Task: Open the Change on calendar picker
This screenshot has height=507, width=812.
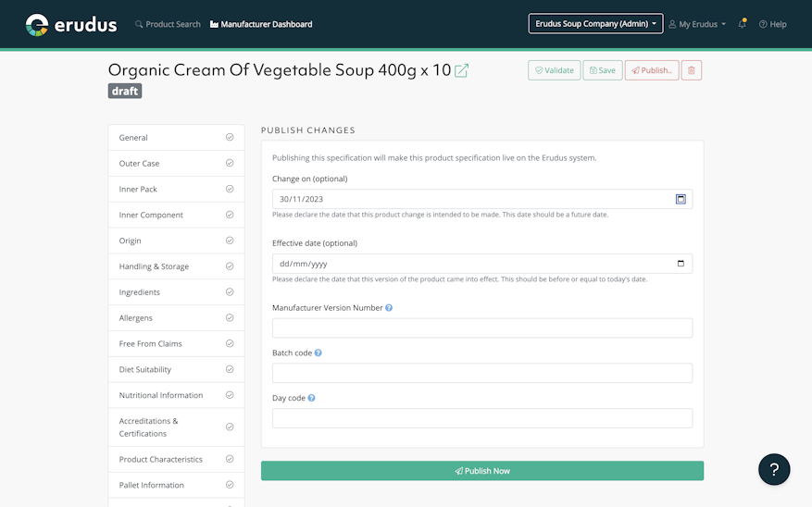Action: pos(681,199)
